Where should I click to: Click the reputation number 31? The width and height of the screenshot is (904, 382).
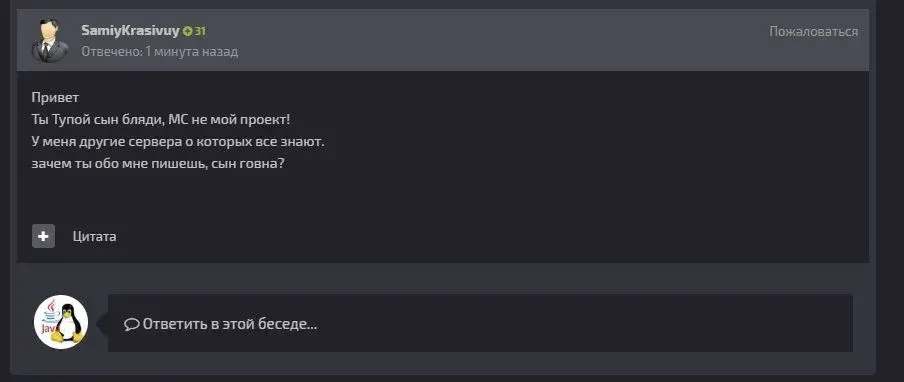tap(199, 32)
